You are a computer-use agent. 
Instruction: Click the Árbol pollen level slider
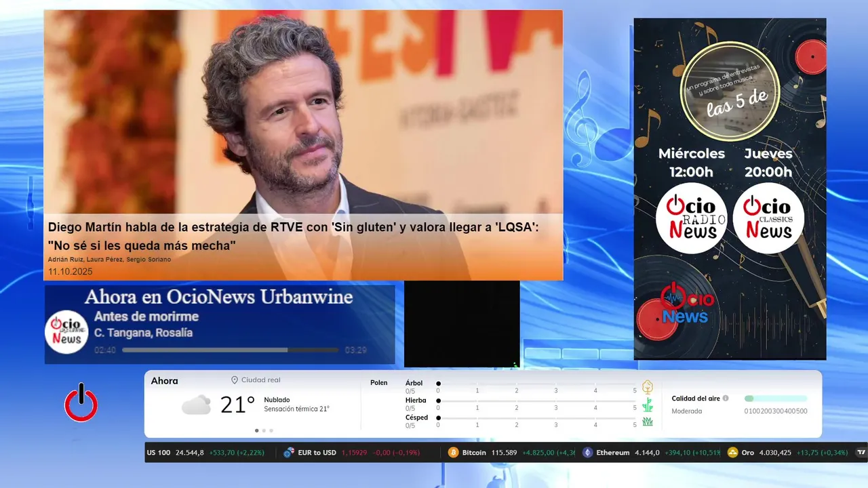(x=536, y=384)
